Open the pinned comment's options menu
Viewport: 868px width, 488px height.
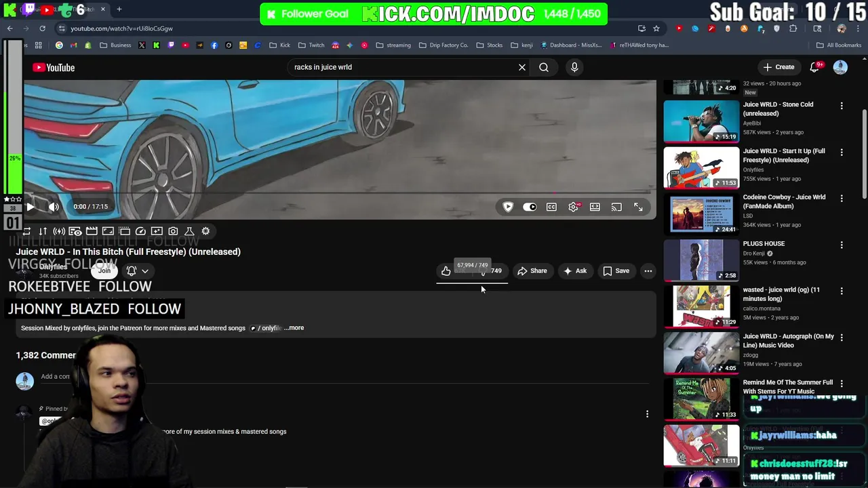[x=647, y=414]
